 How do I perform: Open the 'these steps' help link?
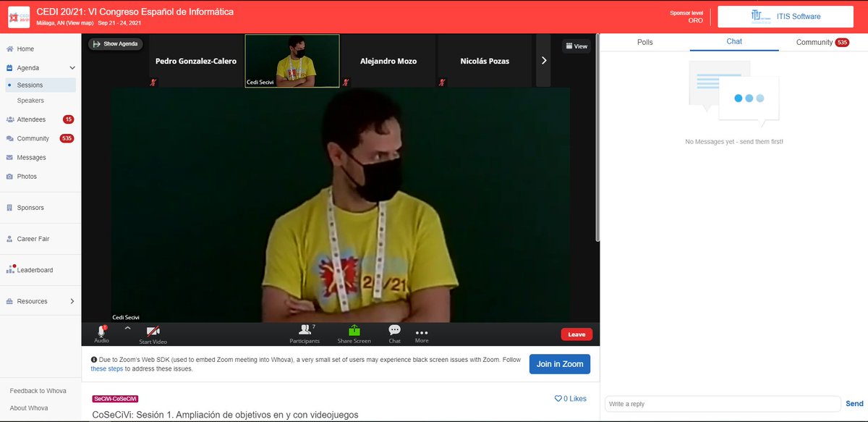click(106, 368)
